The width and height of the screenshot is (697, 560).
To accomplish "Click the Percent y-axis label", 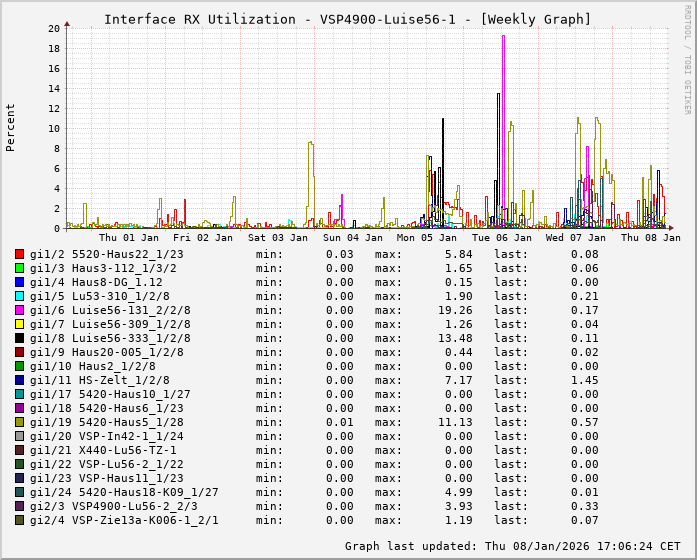I will coord(11,127).
